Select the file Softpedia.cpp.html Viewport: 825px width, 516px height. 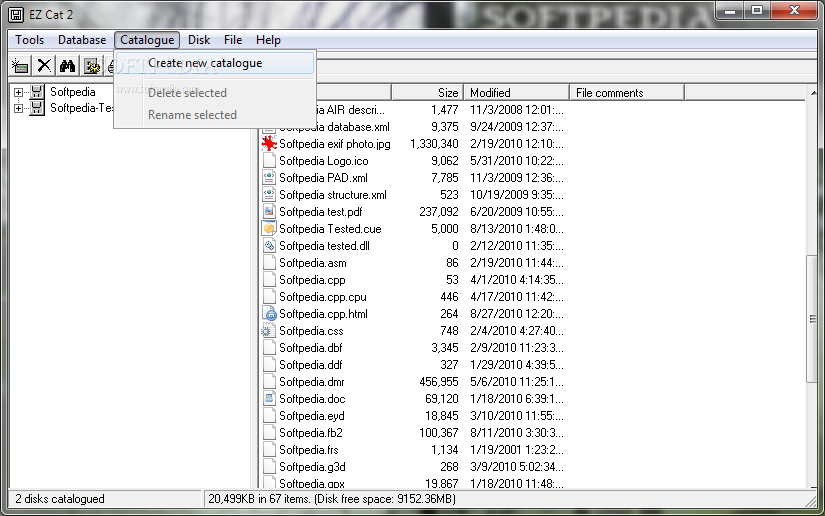click(x=323, y=314)
